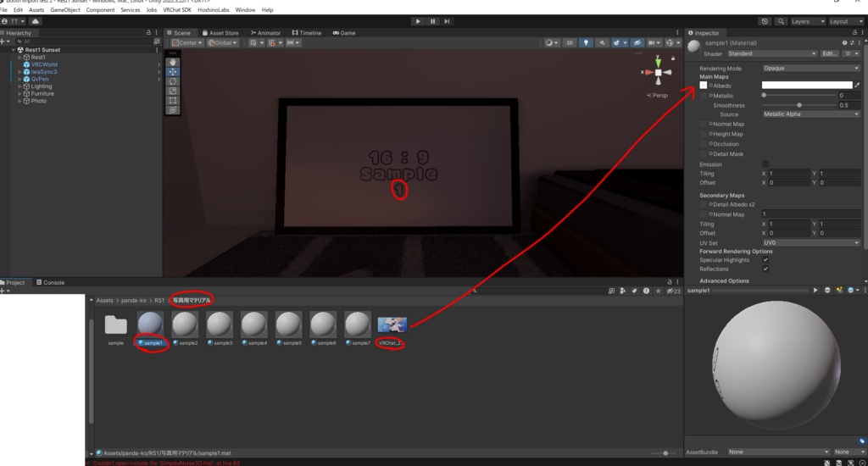Select the sample2 material asset

pos(185,330)
